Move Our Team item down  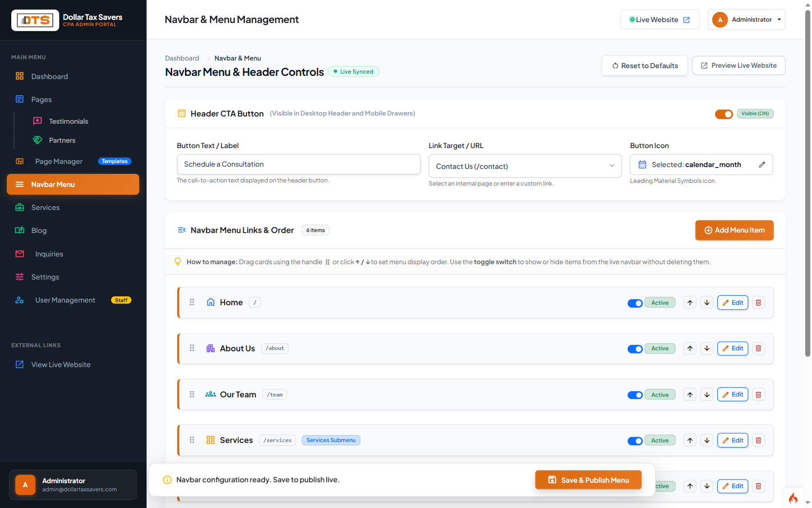pyautogui.click(x=707, y=395)
